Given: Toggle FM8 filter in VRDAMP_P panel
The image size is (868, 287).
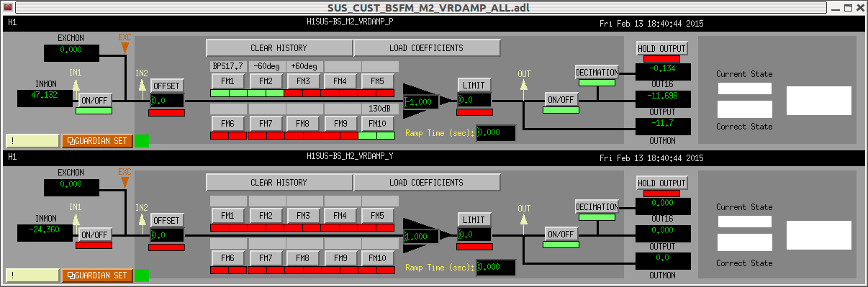Looking at the screenshot, I should point(303,123).
